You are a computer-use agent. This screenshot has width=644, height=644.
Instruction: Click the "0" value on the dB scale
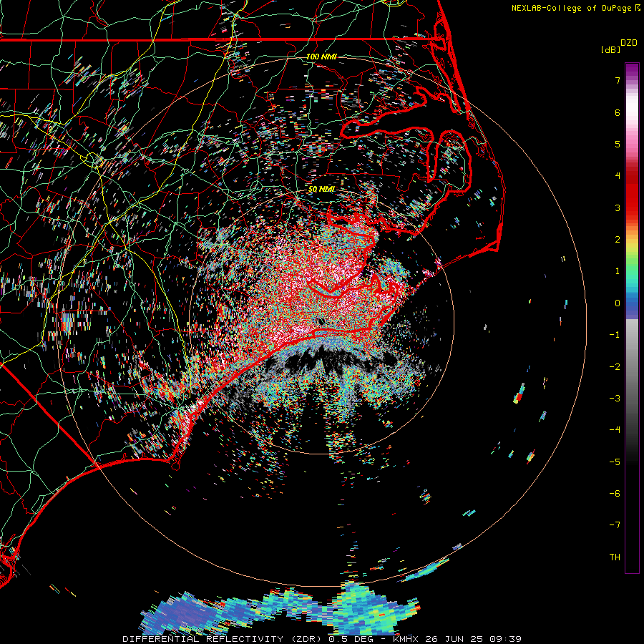pos(618,303)
